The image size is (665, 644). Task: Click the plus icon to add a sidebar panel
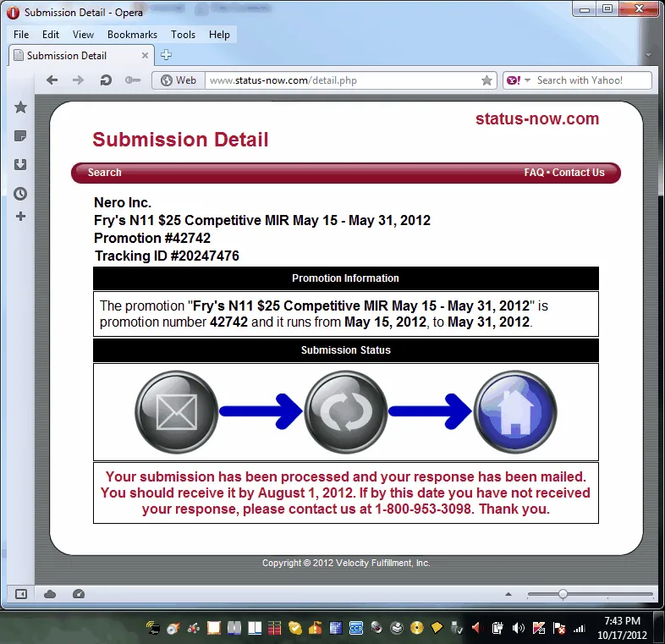20,217
